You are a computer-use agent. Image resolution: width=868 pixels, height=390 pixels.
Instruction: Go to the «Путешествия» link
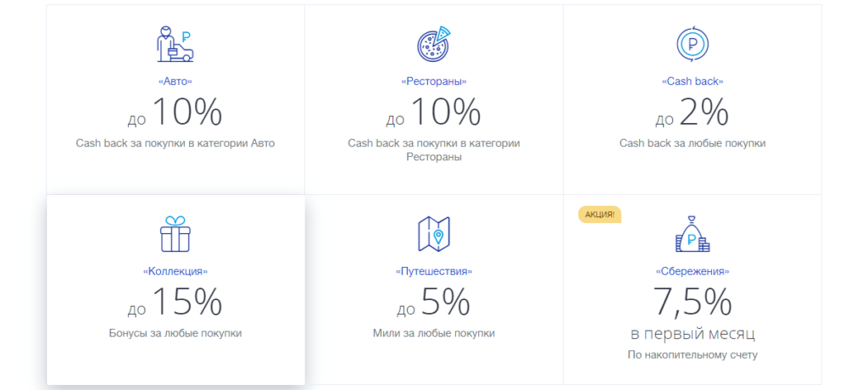(433, 271)
